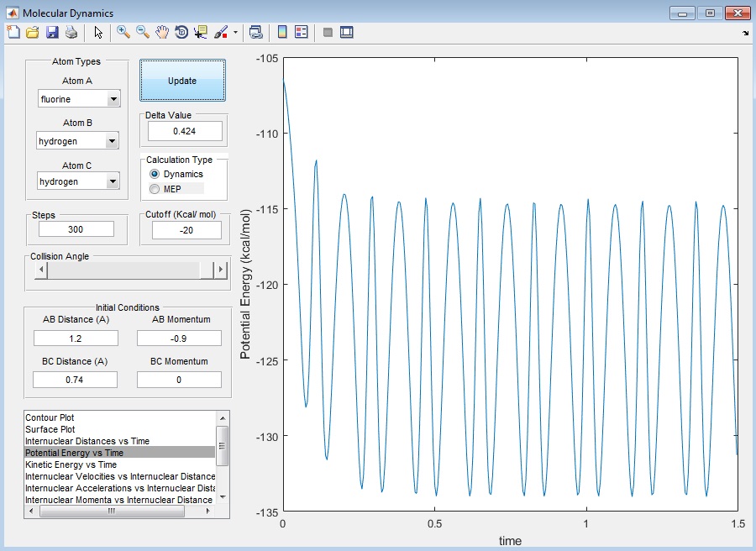Viewport: 756px width, 551px height.
Task: Activate the Zoom In magnifier tool
Action: pos(123,32)
